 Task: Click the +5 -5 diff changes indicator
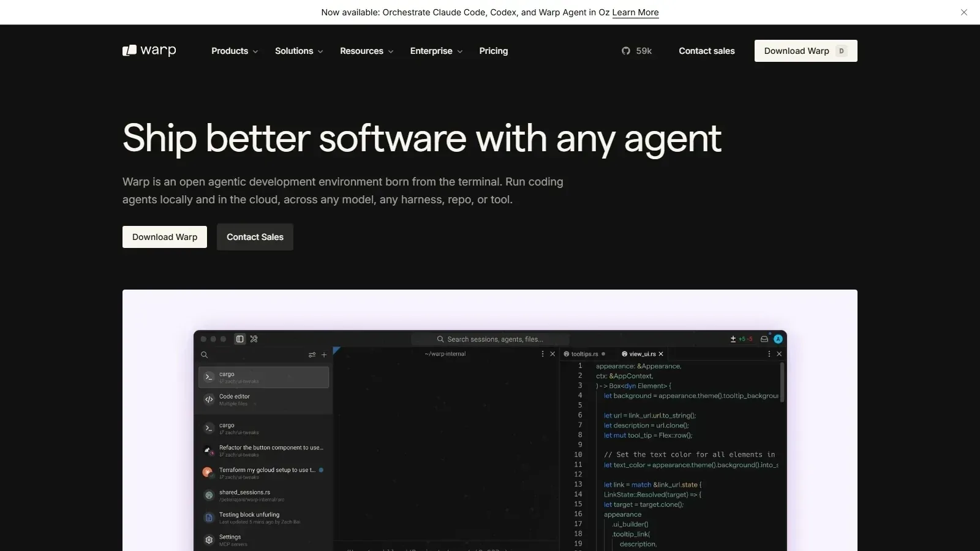pyautogui.click(x=742, y=339)
